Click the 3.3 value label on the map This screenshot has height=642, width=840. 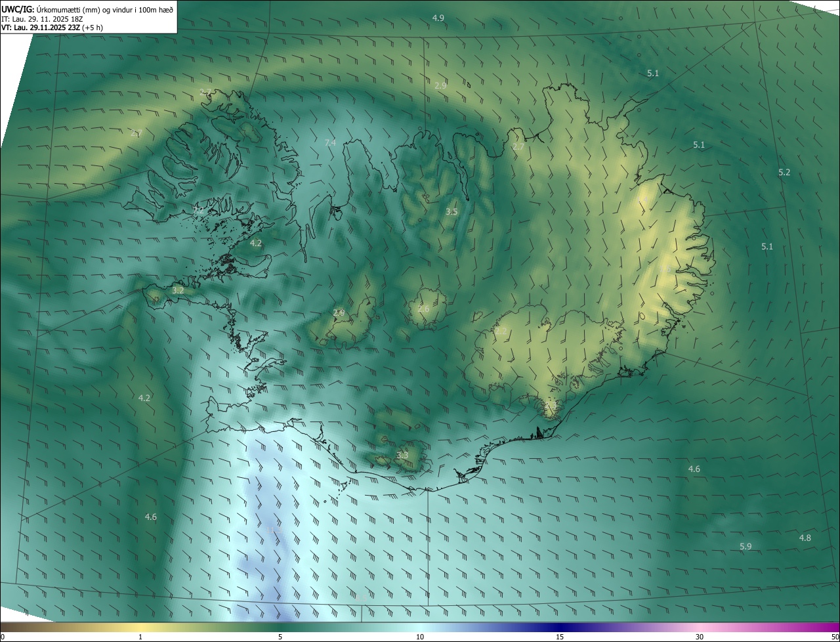402,455
